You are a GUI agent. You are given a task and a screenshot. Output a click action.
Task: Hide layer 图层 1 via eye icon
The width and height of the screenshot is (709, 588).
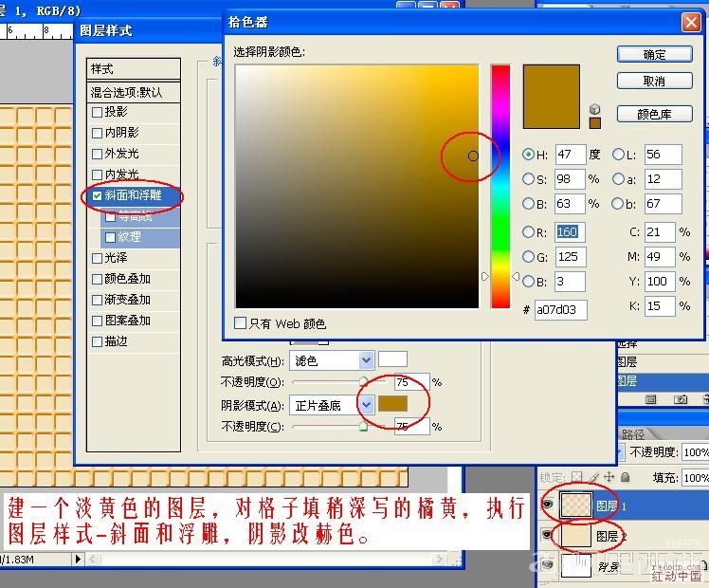tap(547, 504)
